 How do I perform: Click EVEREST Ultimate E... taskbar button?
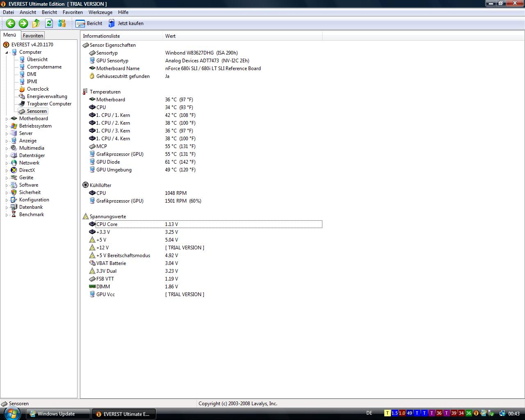point(123,414)
